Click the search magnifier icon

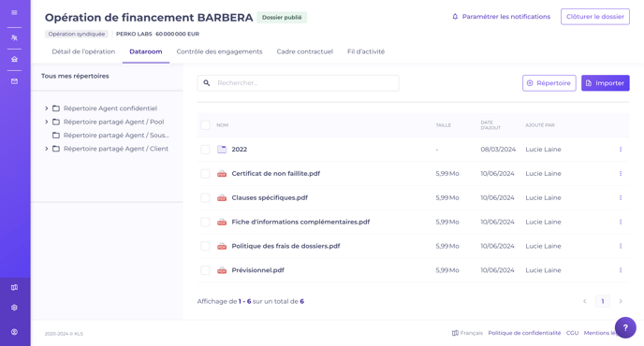(x=207, y=83)
